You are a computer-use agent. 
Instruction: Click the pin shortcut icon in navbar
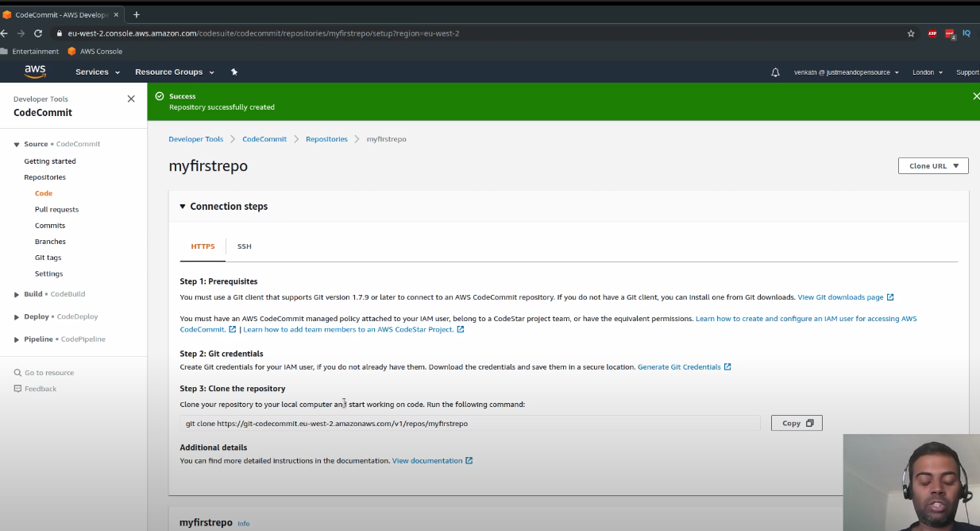(234, 72)
